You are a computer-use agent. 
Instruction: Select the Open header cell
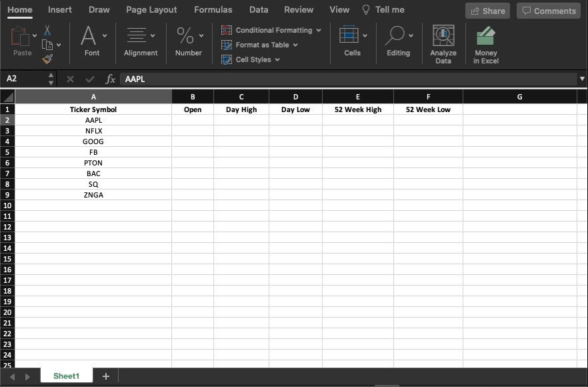pyautogui.click(x=193, y=109)
